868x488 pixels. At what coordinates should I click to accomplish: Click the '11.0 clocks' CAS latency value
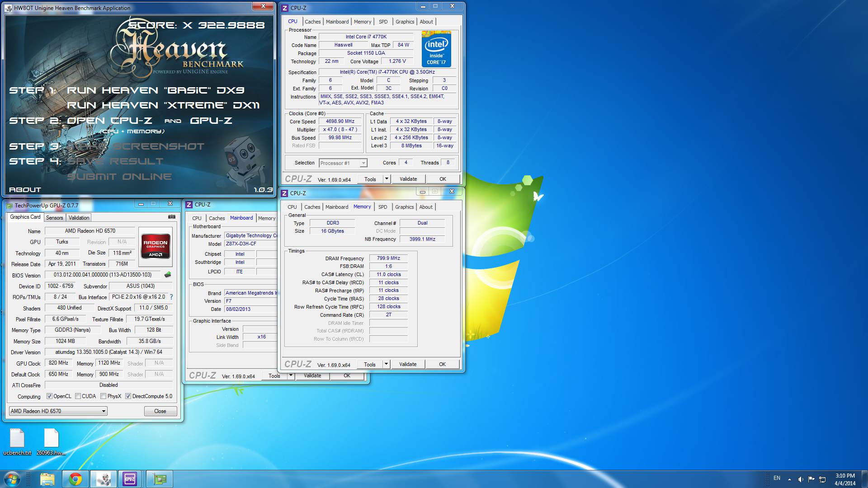388,274
